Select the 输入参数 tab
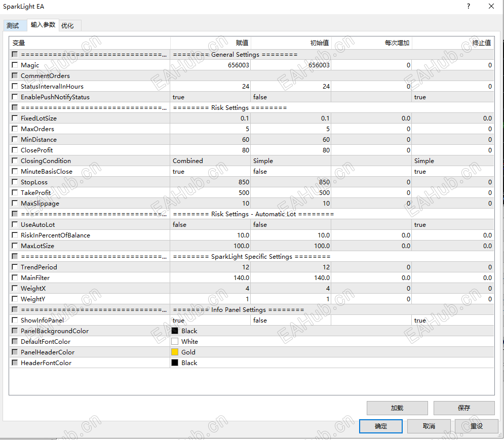Image resolution: width=504 pixels, height=440 pixels. pyautogui.click(x=43, y=25)
